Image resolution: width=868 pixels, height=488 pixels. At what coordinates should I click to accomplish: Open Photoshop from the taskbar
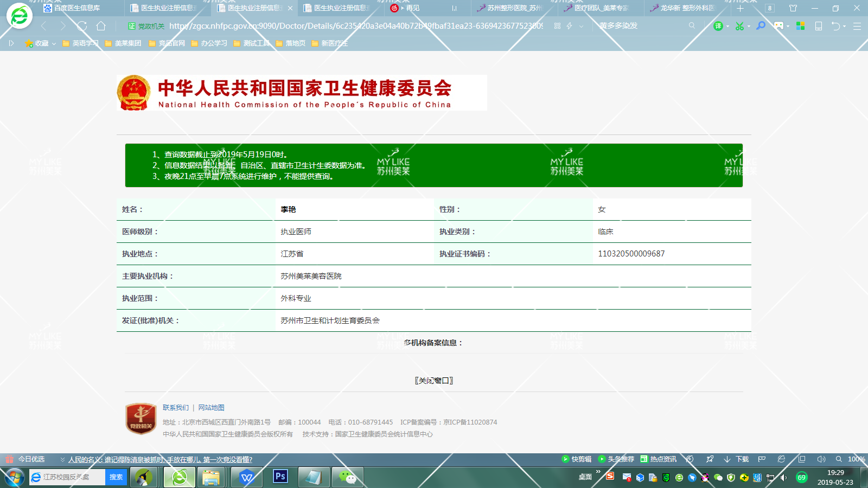(280, 477)
